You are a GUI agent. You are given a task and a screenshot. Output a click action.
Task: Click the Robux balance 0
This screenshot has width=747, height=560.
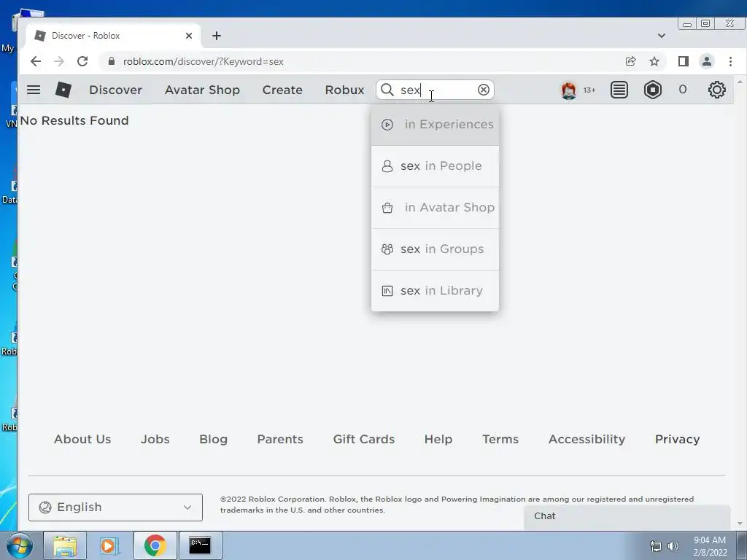point(683,90)
